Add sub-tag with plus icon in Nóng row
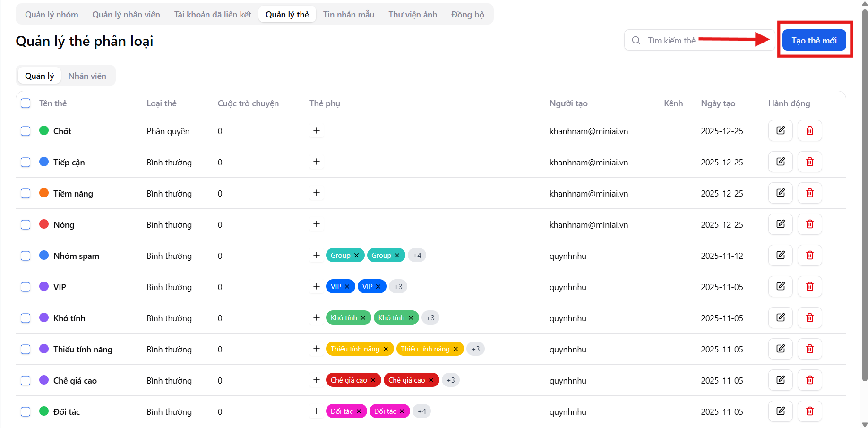This screenshot has height=428, width=868. tap(317, 224)
